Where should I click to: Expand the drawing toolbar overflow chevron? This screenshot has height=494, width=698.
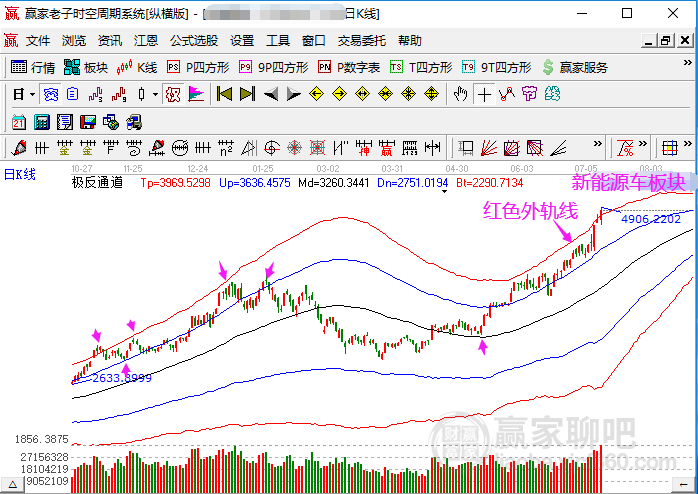coord(597,144)
